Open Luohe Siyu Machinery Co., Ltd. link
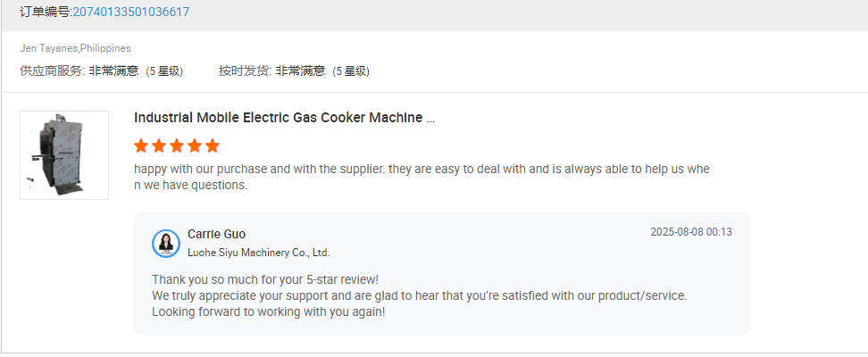The height and width of the screenshot is (357, 868). (x=258, y=253)
